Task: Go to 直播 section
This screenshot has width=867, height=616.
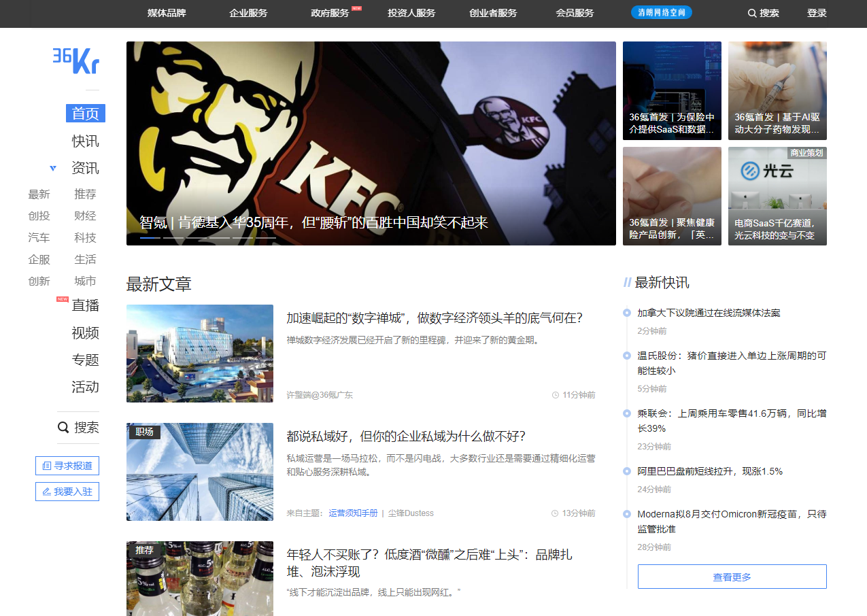Action: [86, 305]
